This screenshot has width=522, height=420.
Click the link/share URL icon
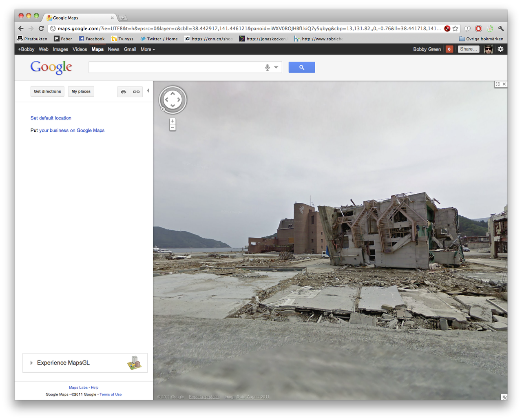coord(136,92)
